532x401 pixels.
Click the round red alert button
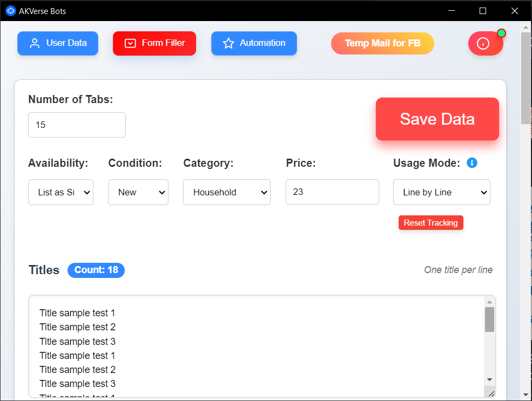[x=485, y=43]
